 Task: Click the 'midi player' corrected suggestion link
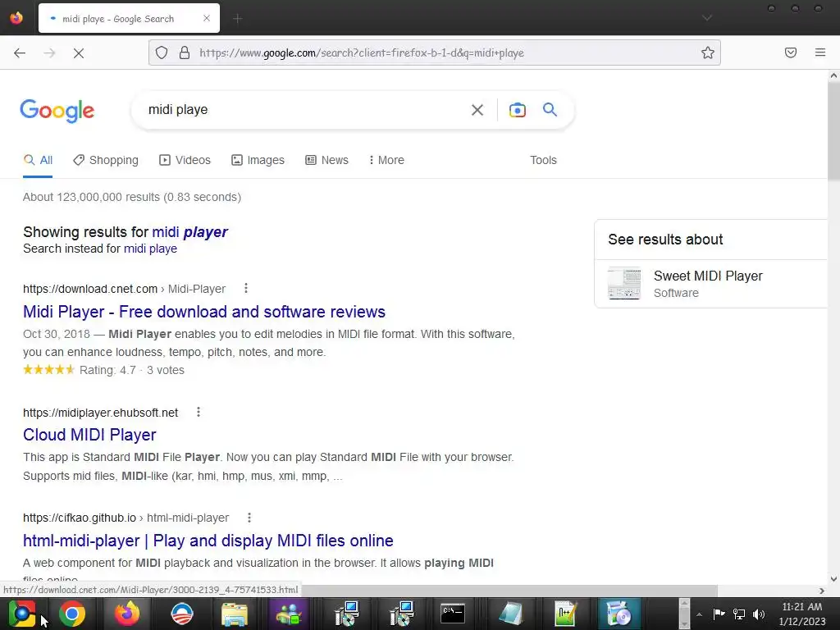[189, 232]
